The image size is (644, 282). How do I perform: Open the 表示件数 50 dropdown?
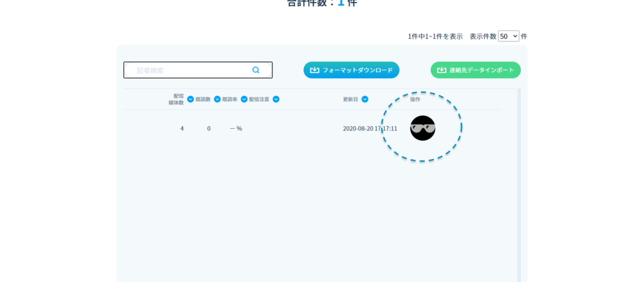508,36
